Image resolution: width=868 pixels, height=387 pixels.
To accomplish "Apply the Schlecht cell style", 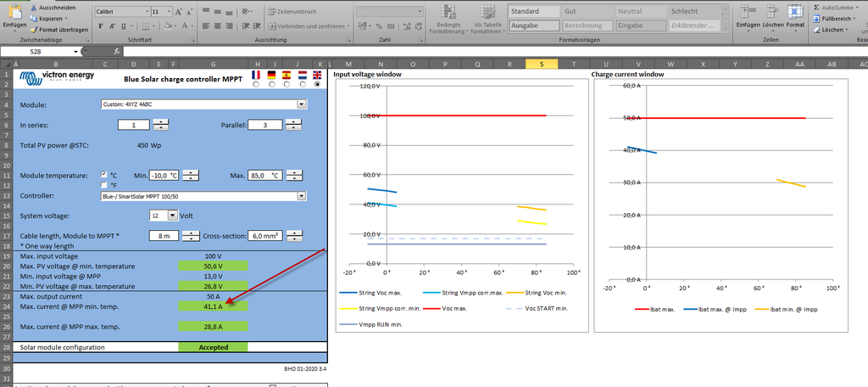I will pyautogui.click(x=695, y=11).
